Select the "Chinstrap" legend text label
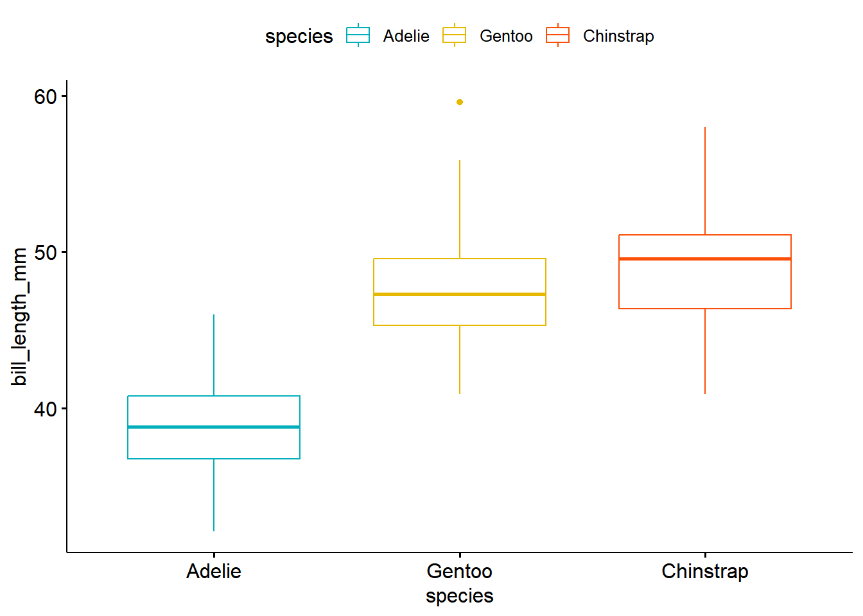The width and height of the screenshot is (863, 616). pyautogui.click(x=618, y=36)
